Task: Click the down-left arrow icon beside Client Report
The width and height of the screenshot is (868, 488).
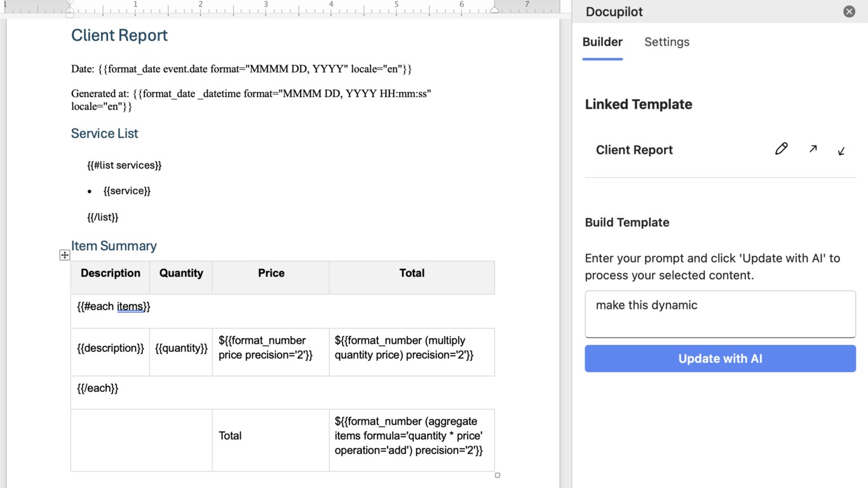Action: pyautogui.click(x=841, y=151)
